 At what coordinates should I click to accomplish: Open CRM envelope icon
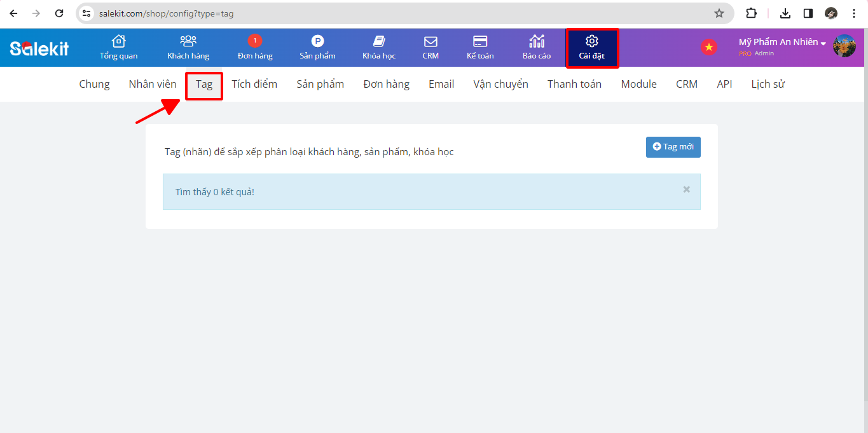[431, 42]
